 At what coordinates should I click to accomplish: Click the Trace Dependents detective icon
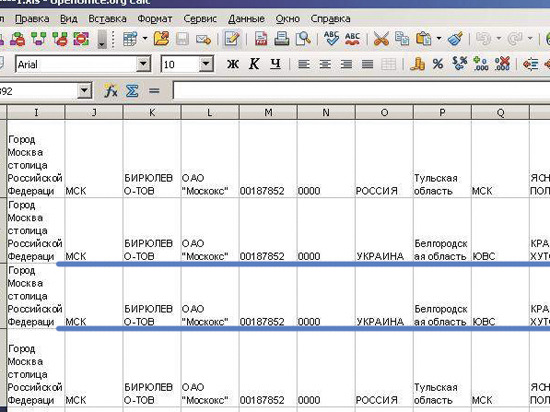(x=39, y=39)
